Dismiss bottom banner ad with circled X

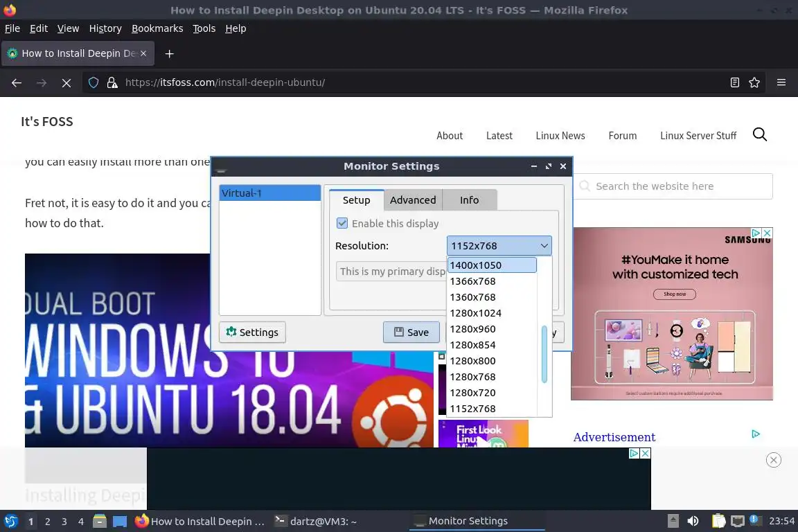tap(774, 460)
